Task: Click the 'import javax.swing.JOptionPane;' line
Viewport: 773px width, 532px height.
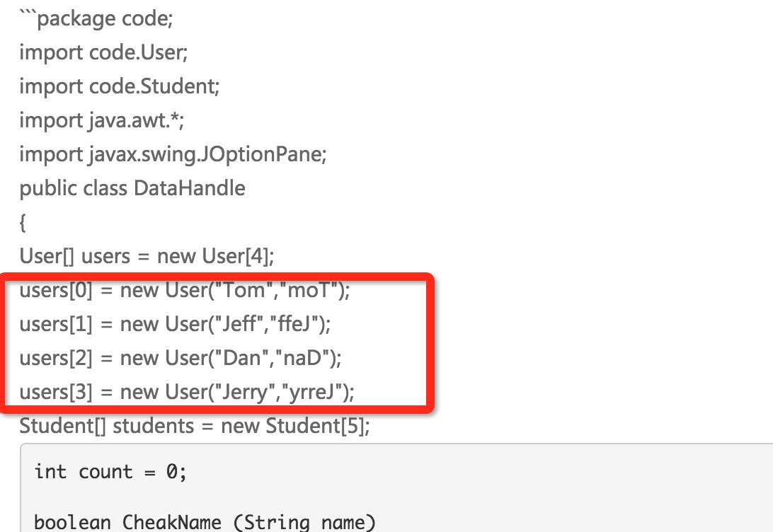Action: point(173,155)
